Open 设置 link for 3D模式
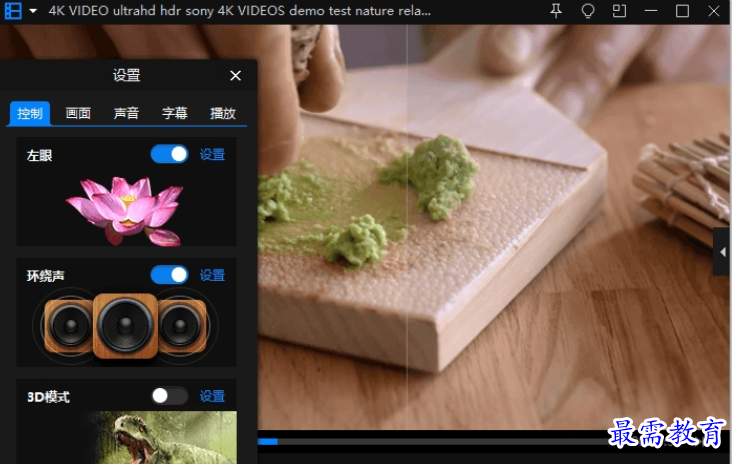This screenshot has height=464, width=732. click(212, 396)
